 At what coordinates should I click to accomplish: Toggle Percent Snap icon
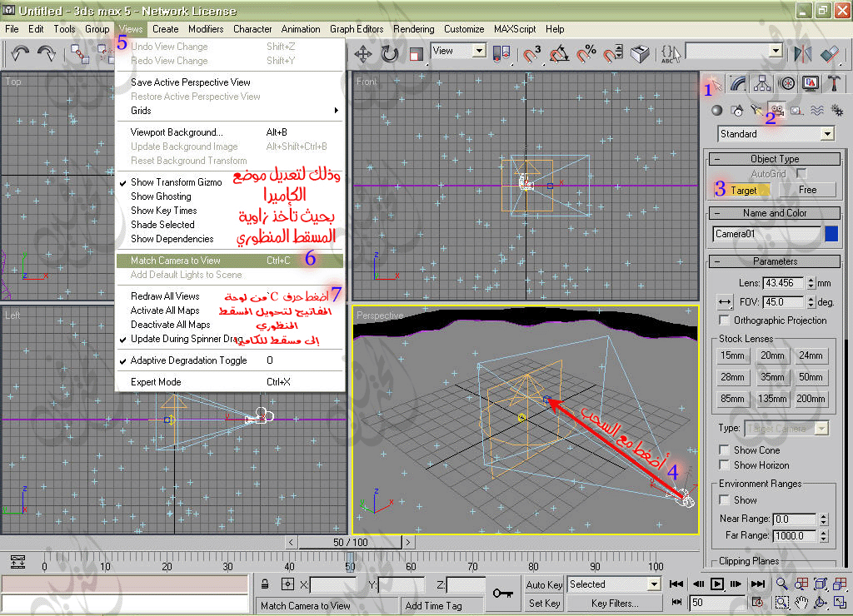pos(586,53)
